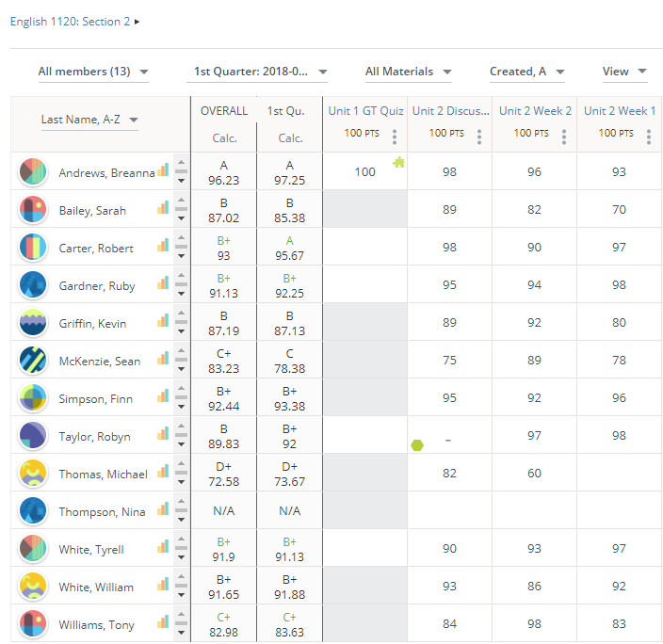The width and height of the screenshot is (663, 644).
Task: Click the bar chart icon for Sarah Bailey
Action: coord(163,208)
